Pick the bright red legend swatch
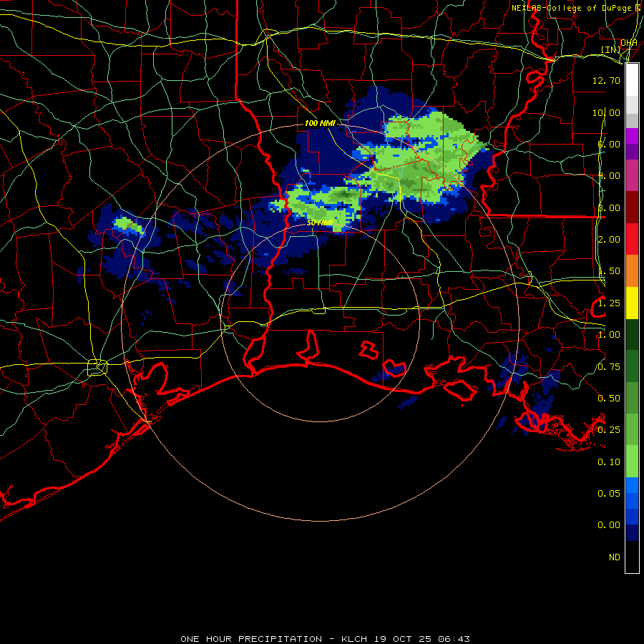The height and width of the screenshot is (644, 644). pos(632,239)
